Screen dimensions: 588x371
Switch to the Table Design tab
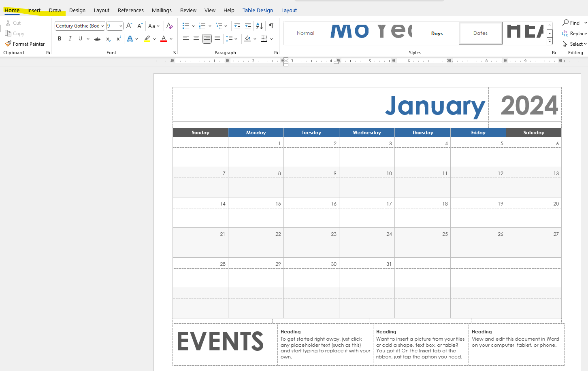[x=258, y=10]
